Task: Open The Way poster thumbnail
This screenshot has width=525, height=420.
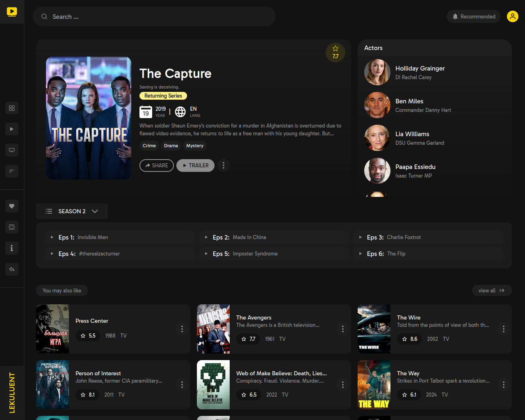Action: coord(374,385)
